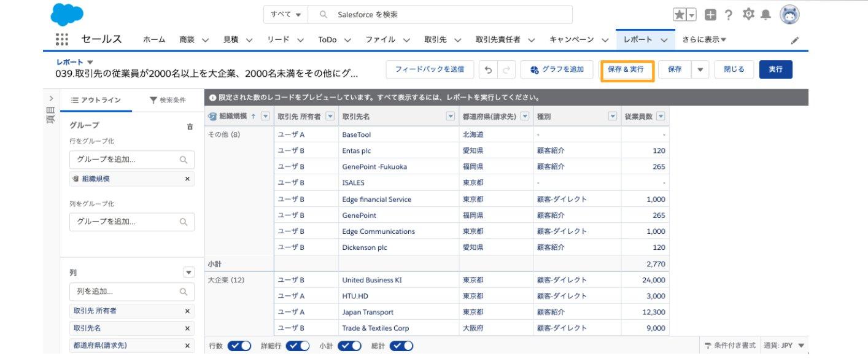Open the Japan Transport account link
Viewport: 868px width, 364px height.
pos(368,312)
